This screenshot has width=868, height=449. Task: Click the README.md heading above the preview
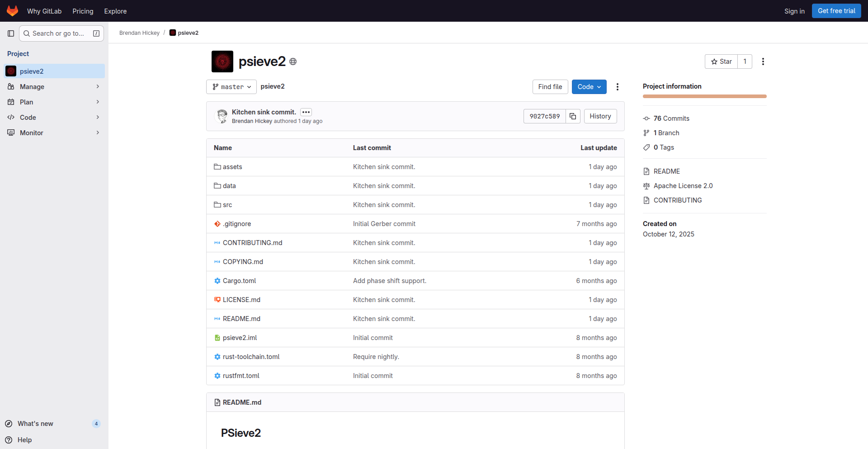click(x=242, y=402)
